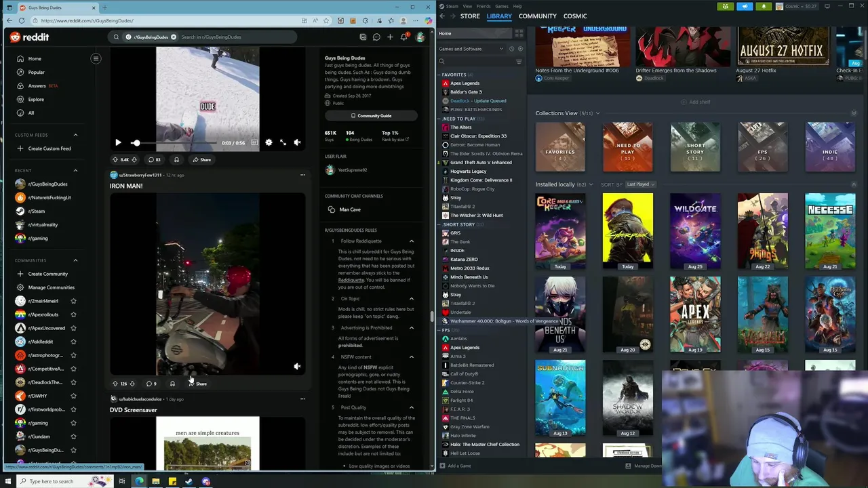Favorite r/AskReddit with its star
868x488 pixels.
point(73,342)
